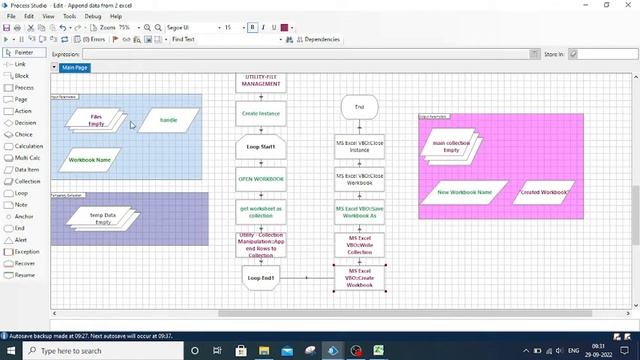Click the breakpoint flag icon

(116, 40)
